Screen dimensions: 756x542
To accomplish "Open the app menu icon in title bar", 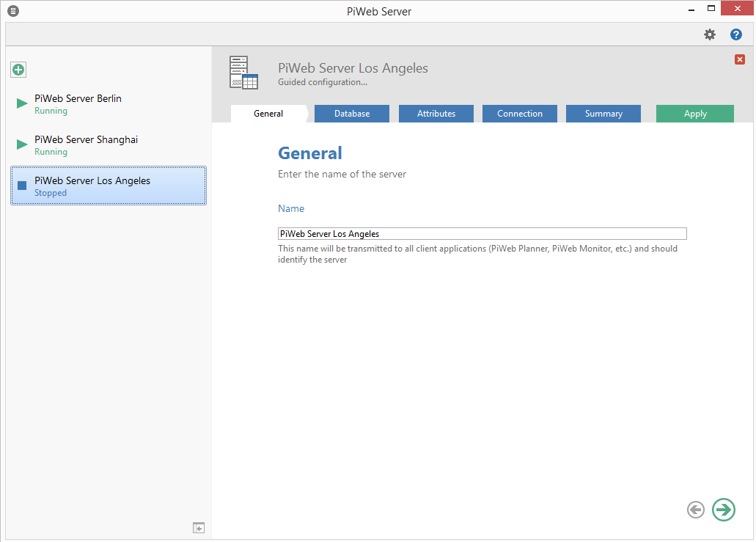I will tap(13, 10).
